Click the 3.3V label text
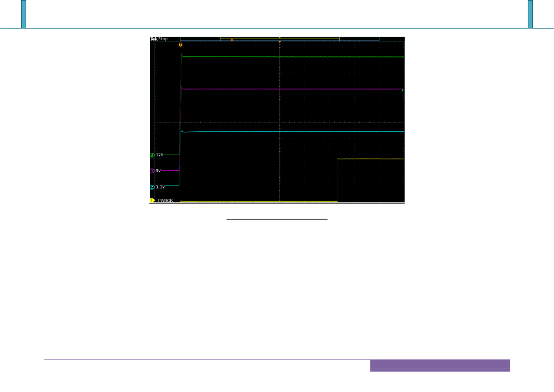 (161, 187)
